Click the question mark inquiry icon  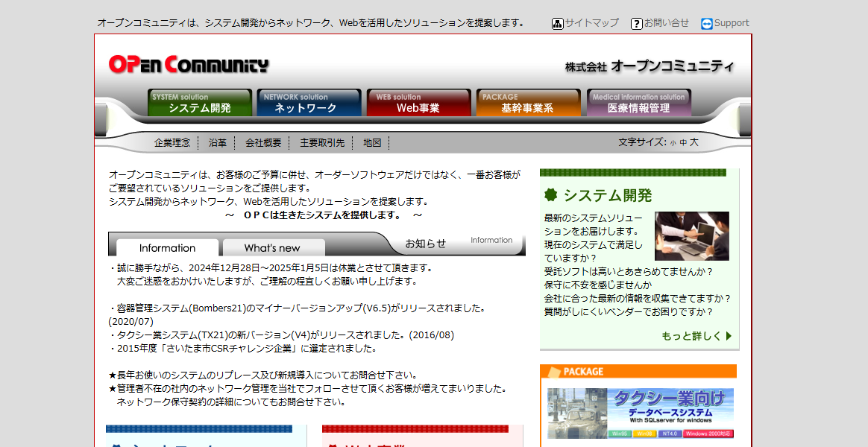pyautogui.click(x=637, y=23)
